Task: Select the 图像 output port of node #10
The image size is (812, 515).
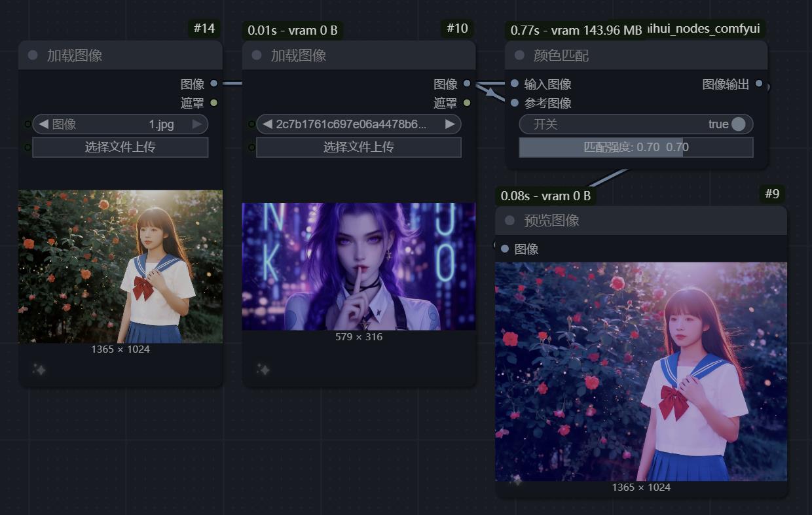Action: [467, 84]
